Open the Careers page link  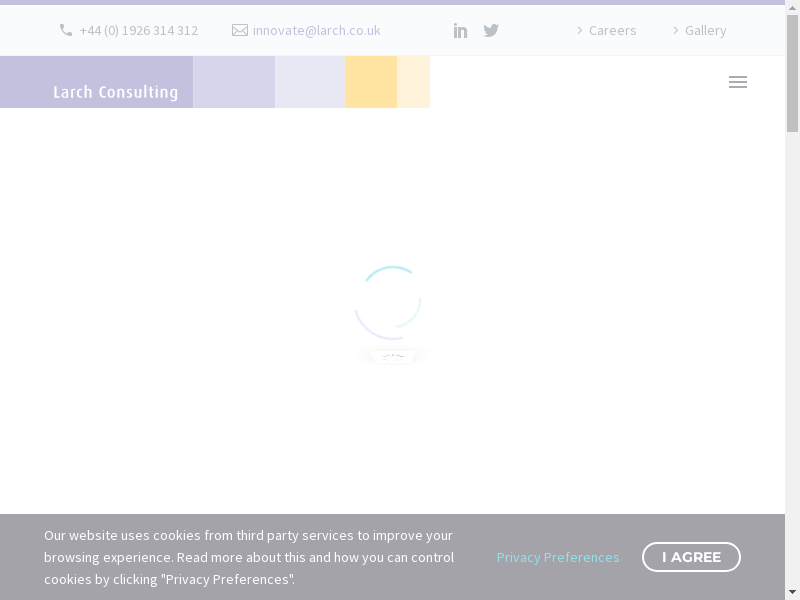click(612, 31)
